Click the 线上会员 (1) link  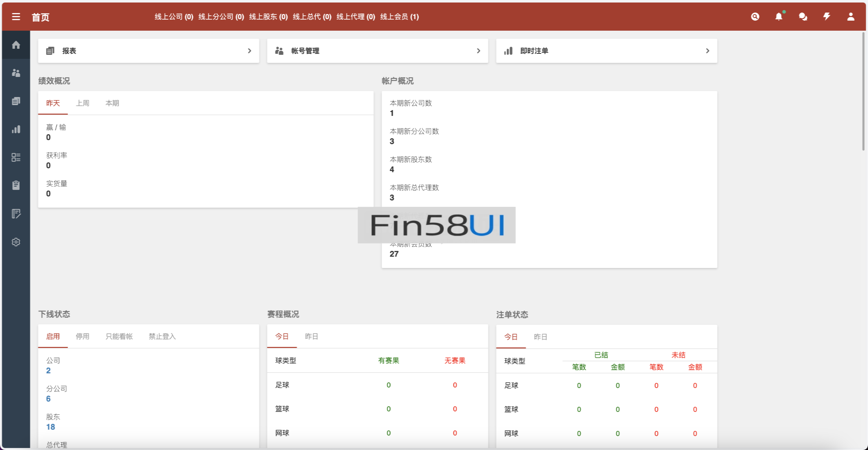click(399, 17)
